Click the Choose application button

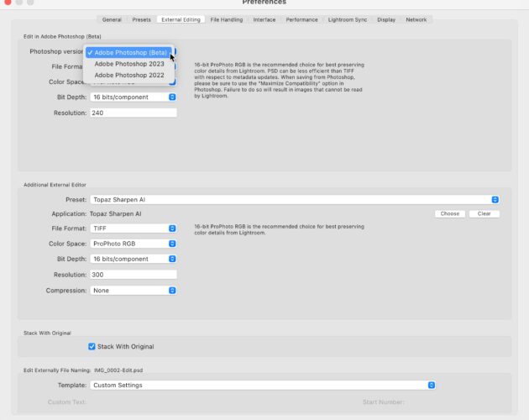pos(450,213)
